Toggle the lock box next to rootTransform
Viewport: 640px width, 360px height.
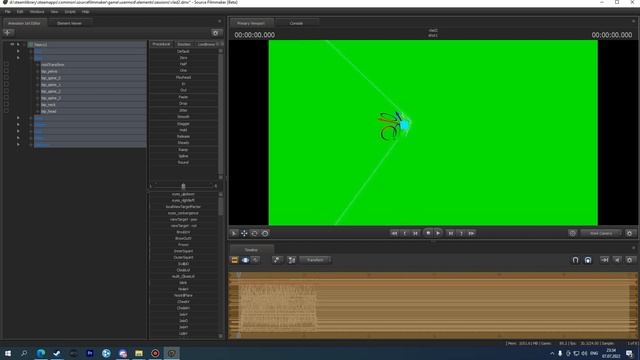click(6, 64)
